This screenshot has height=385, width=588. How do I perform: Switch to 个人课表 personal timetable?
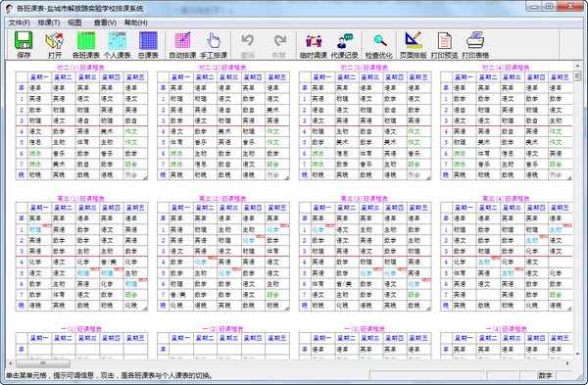(117, 45)
